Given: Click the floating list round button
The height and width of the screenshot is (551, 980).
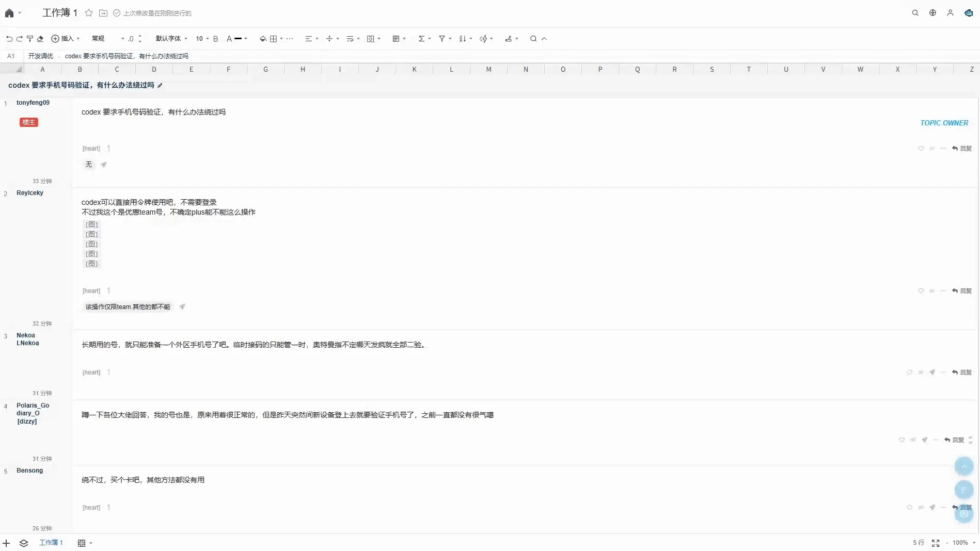Looking at the screenshot, I should point(964,490).
